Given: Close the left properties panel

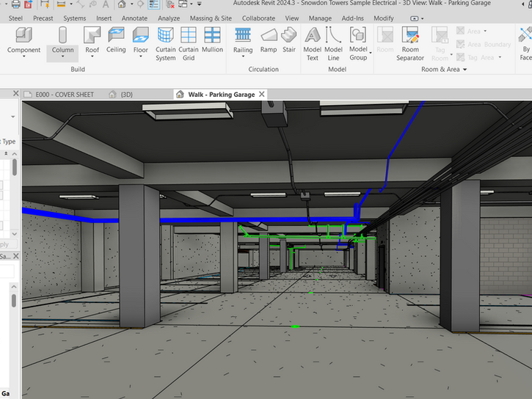Looking at the screenshot, I should 15,93.
